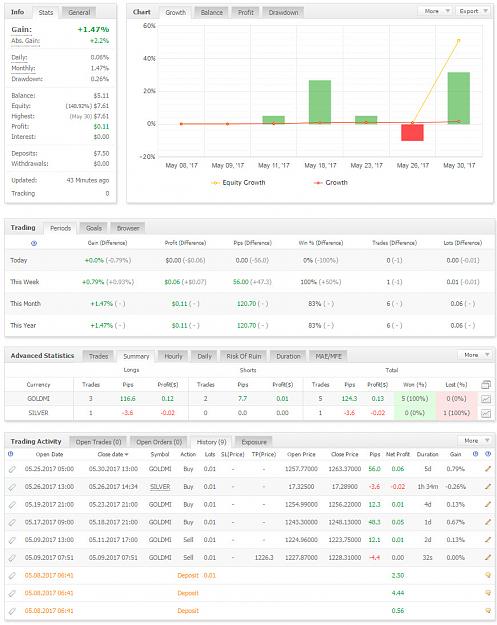Select the Drawdown chart tab

[283, 12]
